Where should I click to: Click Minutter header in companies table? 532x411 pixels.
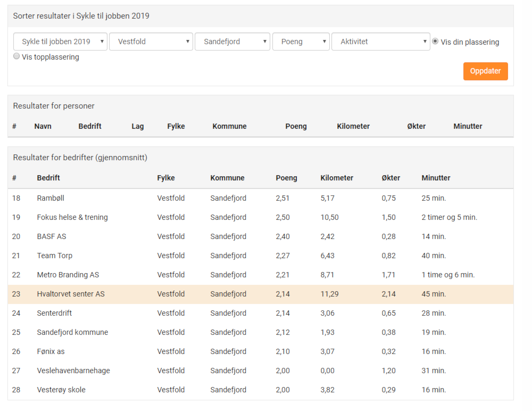point(436,178)
